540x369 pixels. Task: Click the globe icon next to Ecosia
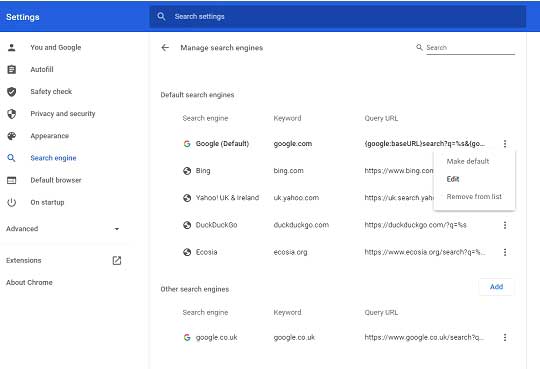[x=187, y=252]
